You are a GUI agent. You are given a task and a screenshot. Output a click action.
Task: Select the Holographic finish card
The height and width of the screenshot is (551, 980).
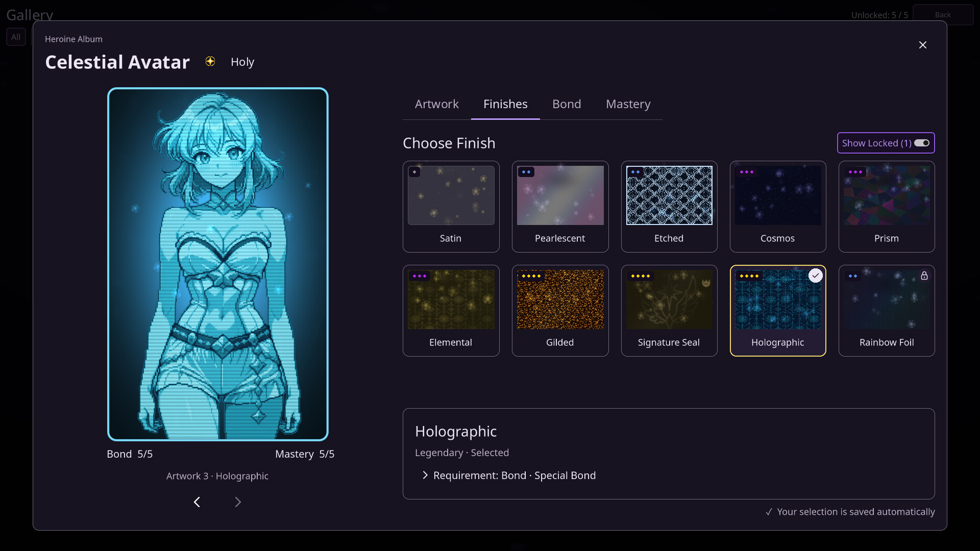pos(778,311)
